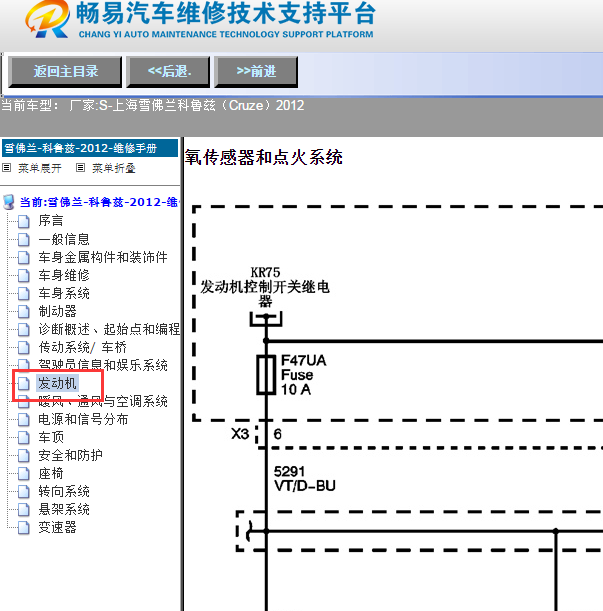Click the page icon next to 车顶
603x611 pixels.
(24, 438)
